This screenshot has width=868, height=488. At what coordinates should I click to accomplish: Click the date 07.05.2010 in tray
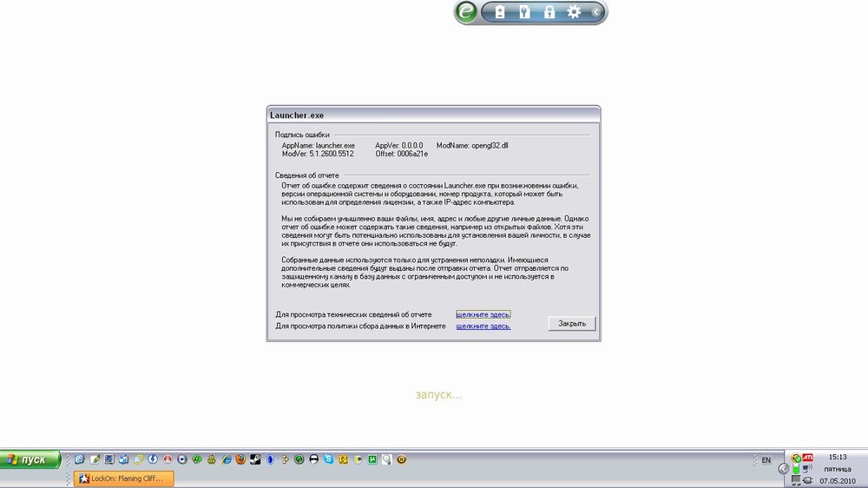coord(837,481)
